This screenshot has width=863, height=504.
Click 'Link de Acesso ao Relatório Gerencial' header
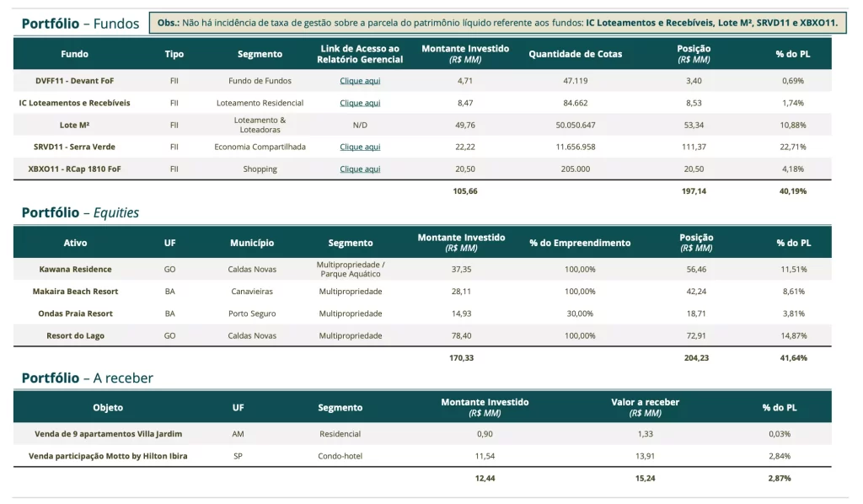[360, 54]
